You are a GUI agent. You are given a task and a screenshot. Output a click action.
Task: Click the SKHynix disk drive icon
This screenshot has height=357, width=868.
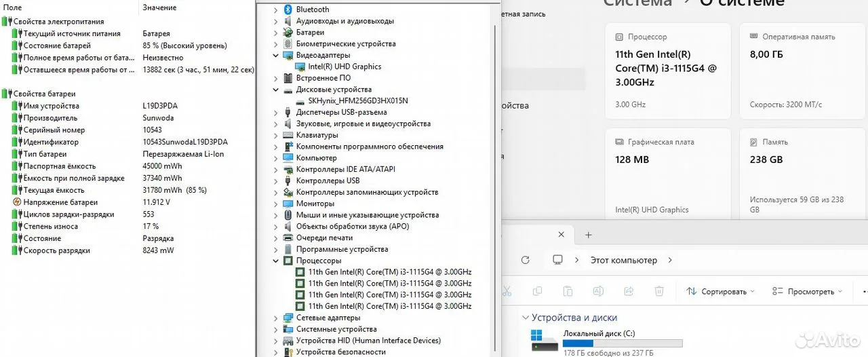pos(300,100)
